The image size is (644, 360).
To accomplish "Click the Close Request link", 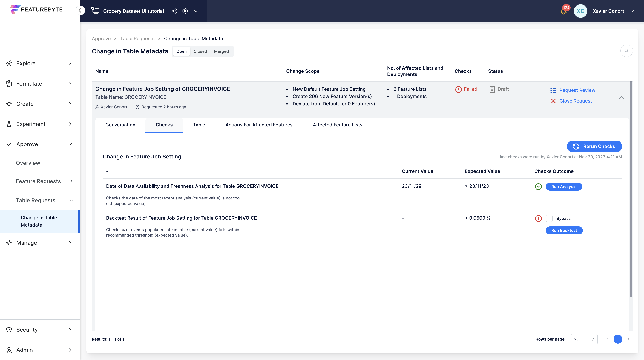I will coord(576,101).
